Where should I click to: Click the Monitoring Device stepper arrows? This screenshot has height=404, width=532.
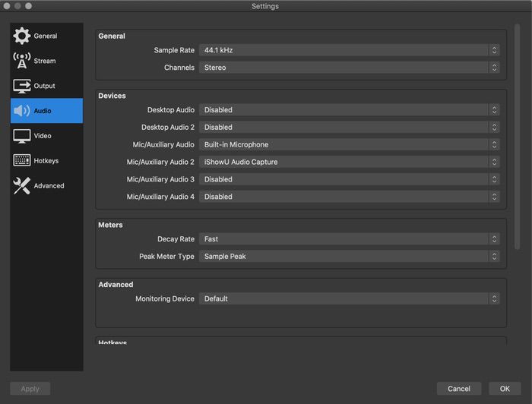click(x=494, y=298)
